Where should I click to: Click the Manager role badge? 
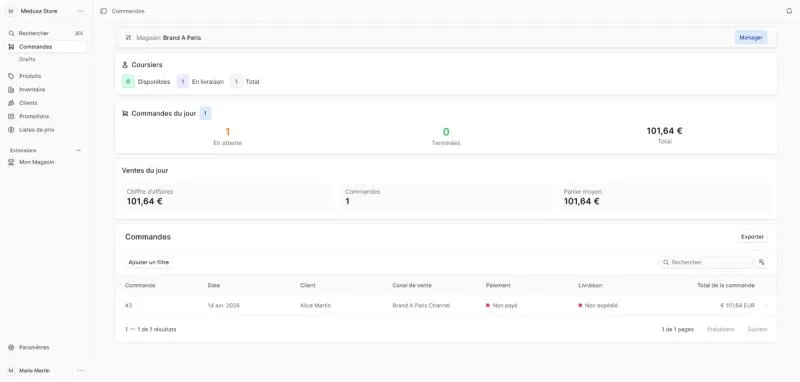pos(751,37)
